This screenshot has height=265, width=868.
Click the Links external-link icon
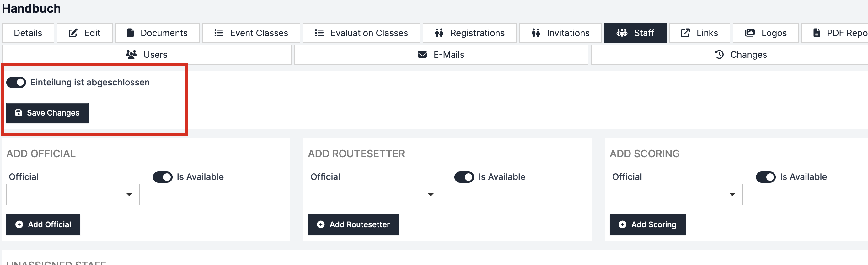coord(685,33)
